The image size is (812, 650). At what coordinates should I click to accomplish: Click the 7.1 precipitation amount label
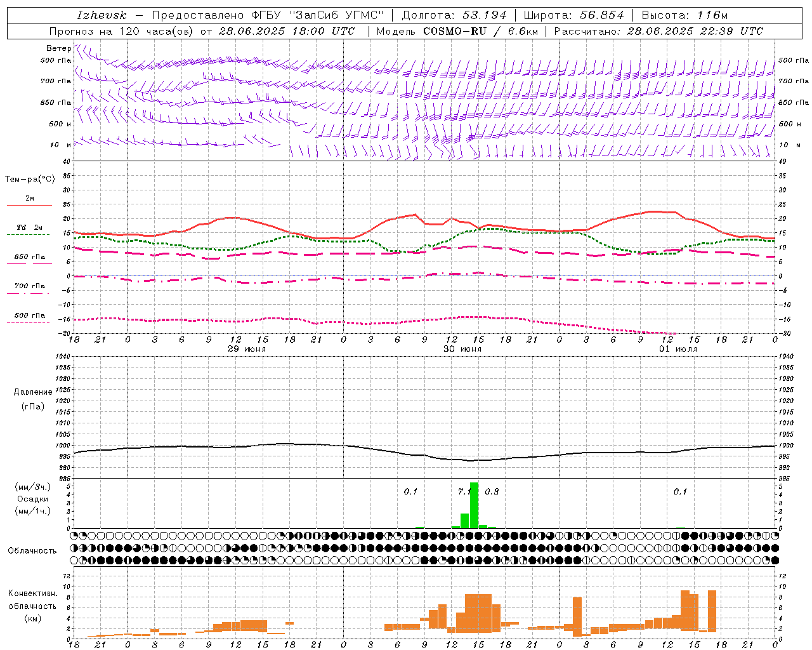(x=464, y=491)
